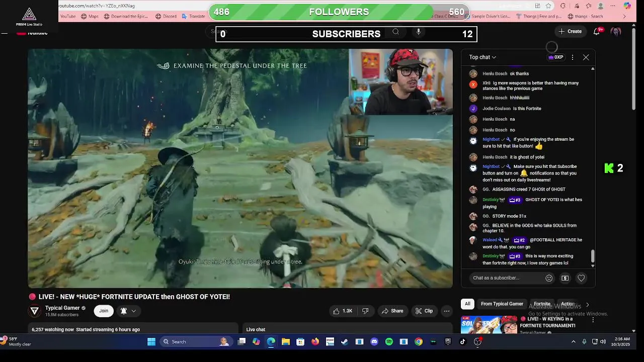Send a heart reaction in chat

point(581,278)
